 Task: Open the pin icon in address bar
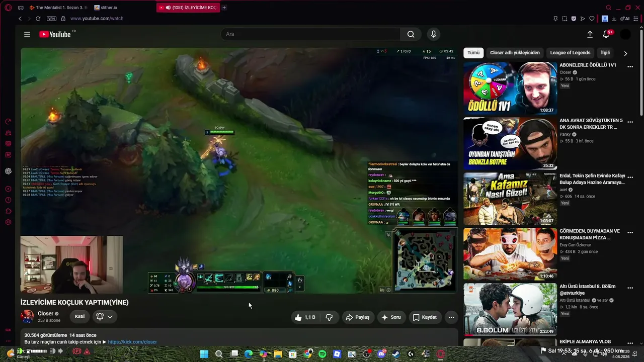tap(555, 19)
